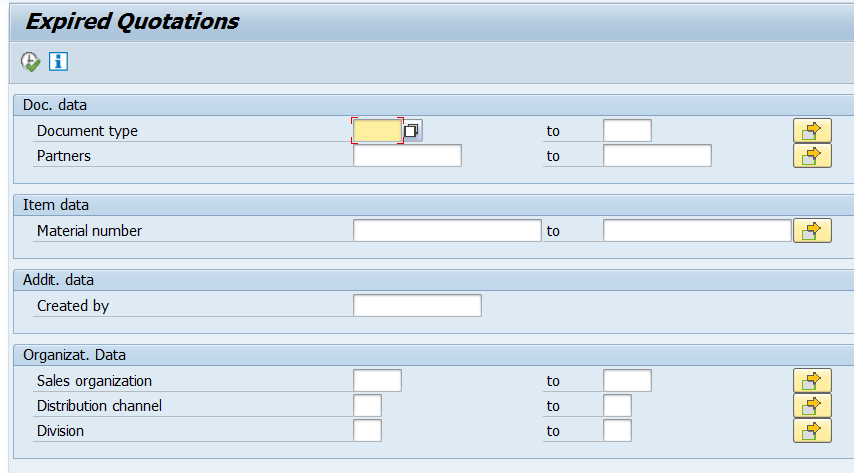Click the Partners from input field
Viewport: 854px width, 473px height.
click(407, 156)
